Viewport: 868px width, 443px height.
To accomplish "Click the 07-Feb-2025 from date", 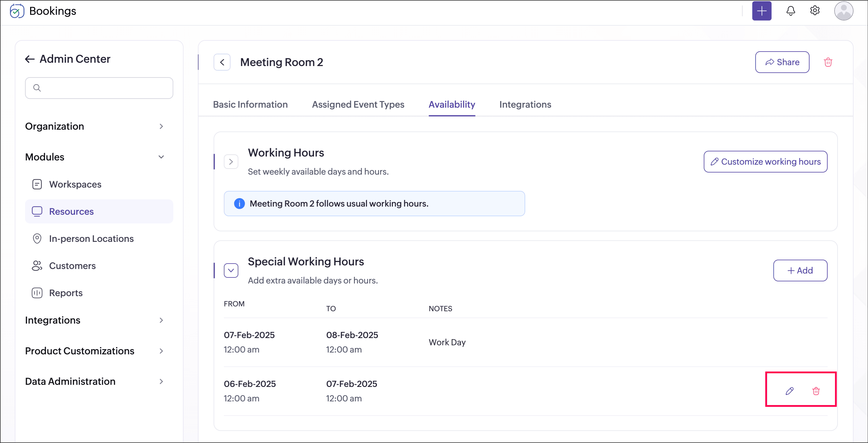I will coord(249,335).
